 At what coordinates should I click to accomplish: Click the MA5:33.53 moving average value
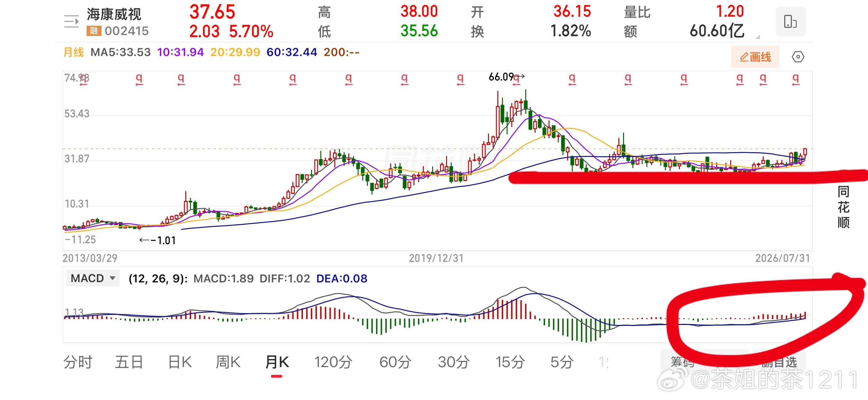[x=121, y=52]
